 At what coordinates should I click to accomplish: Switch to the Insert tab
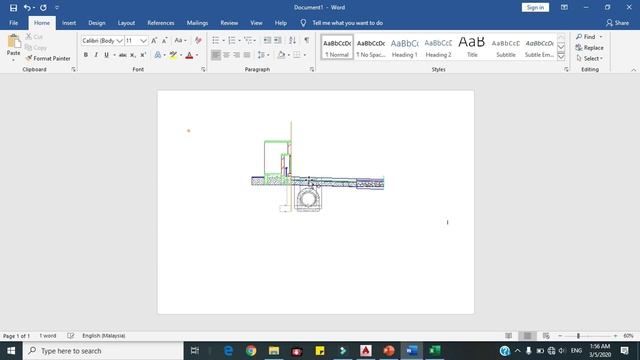pos(69,23)
